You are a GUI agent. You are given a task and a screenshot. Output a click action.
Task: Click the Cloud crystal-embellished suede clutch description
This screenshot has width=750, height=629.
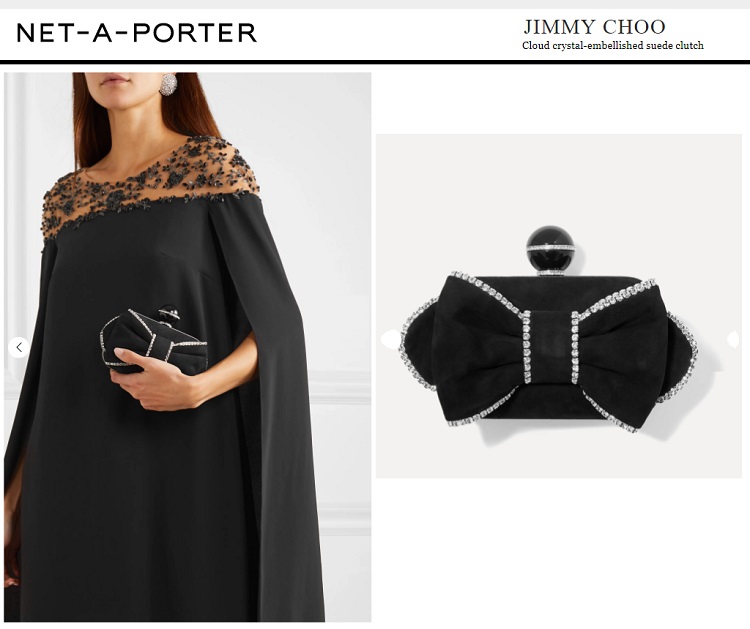613,46
